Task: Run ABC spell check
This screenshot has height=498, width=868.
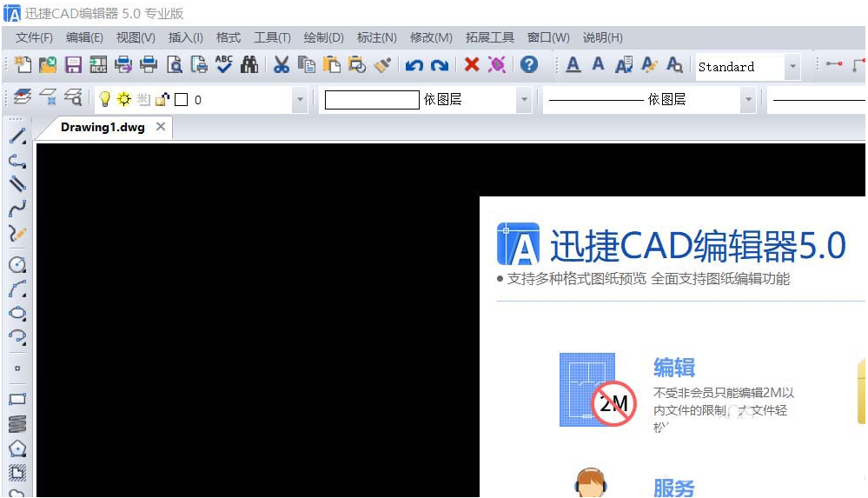Action: 224,65
